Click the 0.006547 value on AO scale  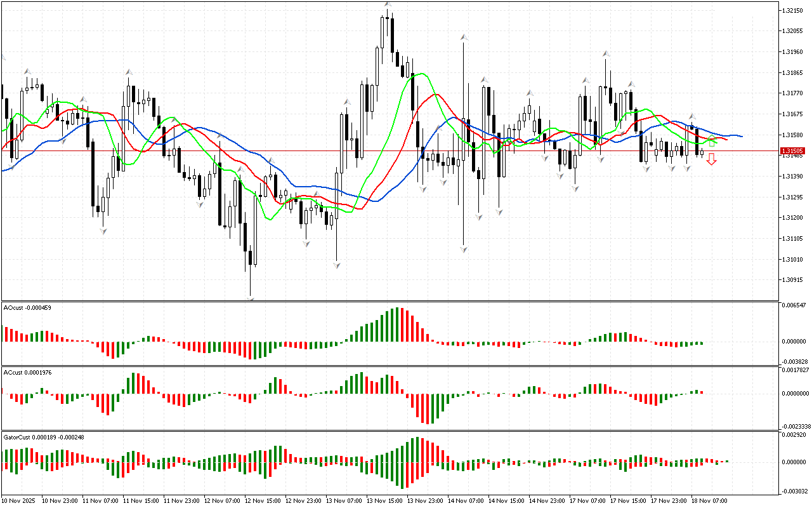[794, 305]
